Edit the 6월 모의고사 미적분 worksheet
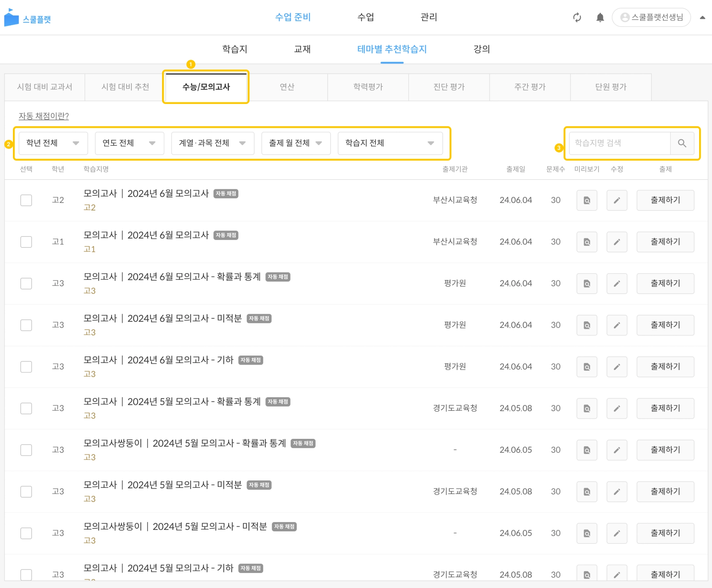This screenshot has width=712, height=588. 617,325
